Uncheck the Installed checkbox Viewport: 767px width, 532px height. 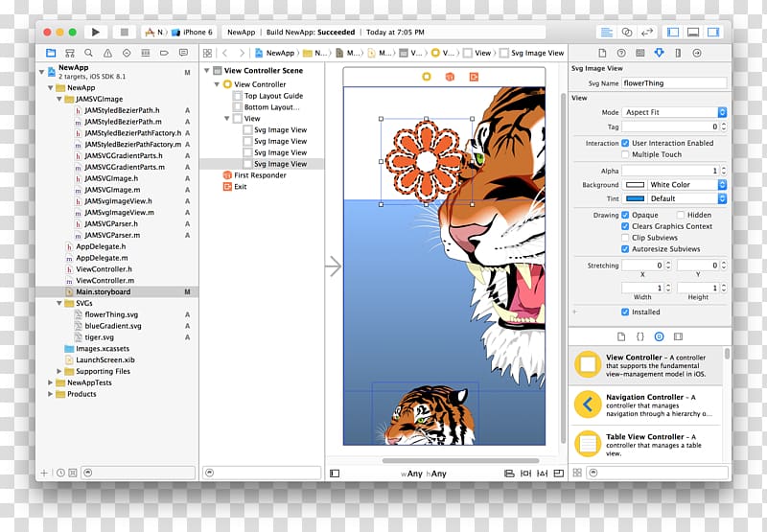click(x=625, y=312)
